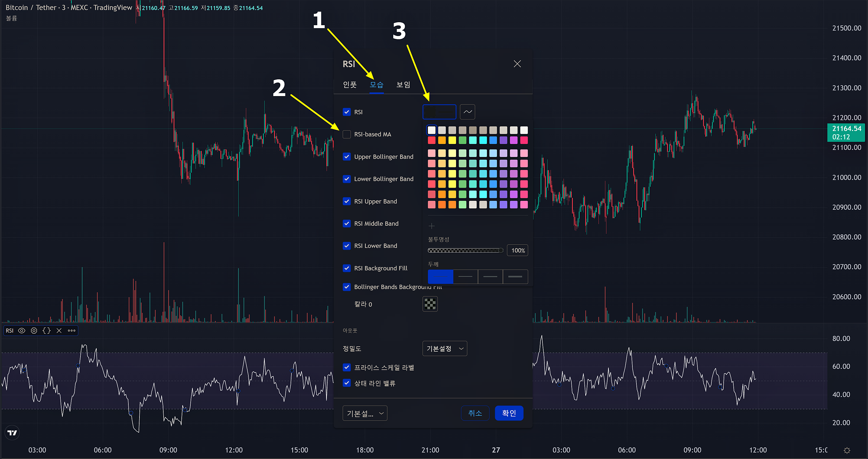Viewport: 868px width, 459px height.
Task: Click the TradingView logo icon
Action: coord(12,433)
